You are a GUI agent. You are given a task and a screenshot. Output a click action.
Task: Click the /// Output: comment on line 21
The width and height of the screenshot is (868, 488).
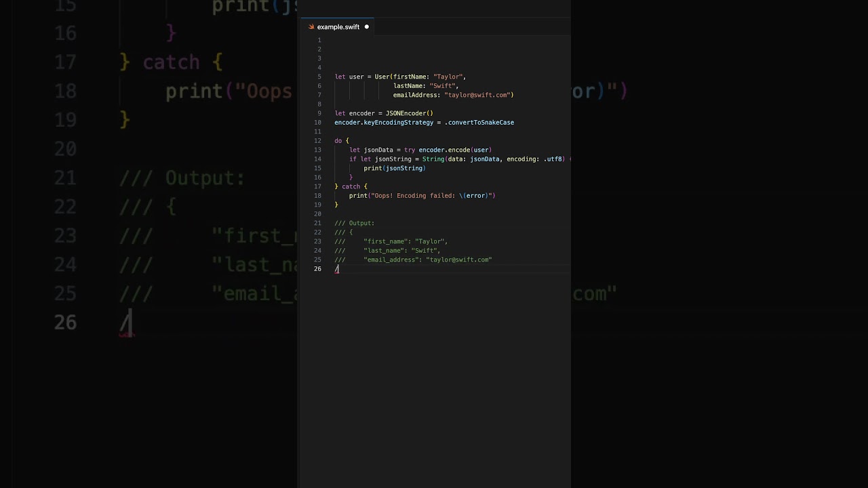(354, 223)
